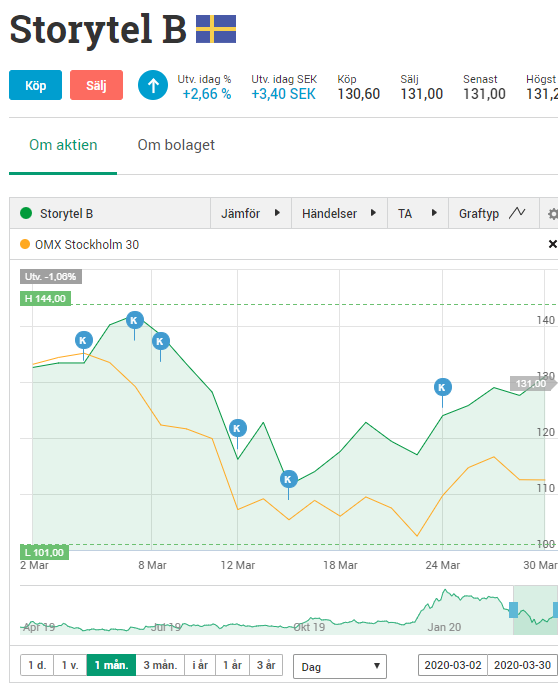The image size is (558, 688).
Task: Open the Dag interval dropdown
Action: click(x=340, y=667)
